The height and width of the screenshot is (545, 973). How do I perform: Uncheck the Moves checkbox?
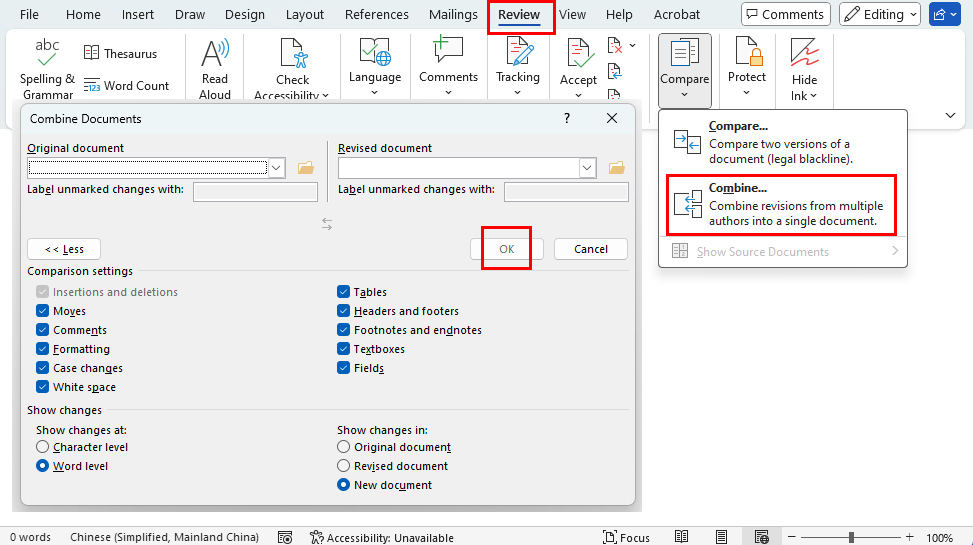(43, 311)
